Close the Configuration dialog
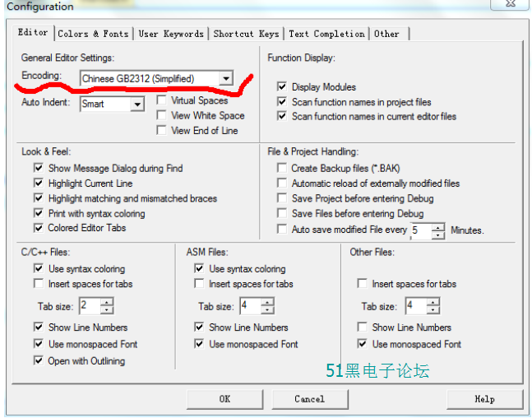Viewport: 532px width, 418px height. point(511,4)
